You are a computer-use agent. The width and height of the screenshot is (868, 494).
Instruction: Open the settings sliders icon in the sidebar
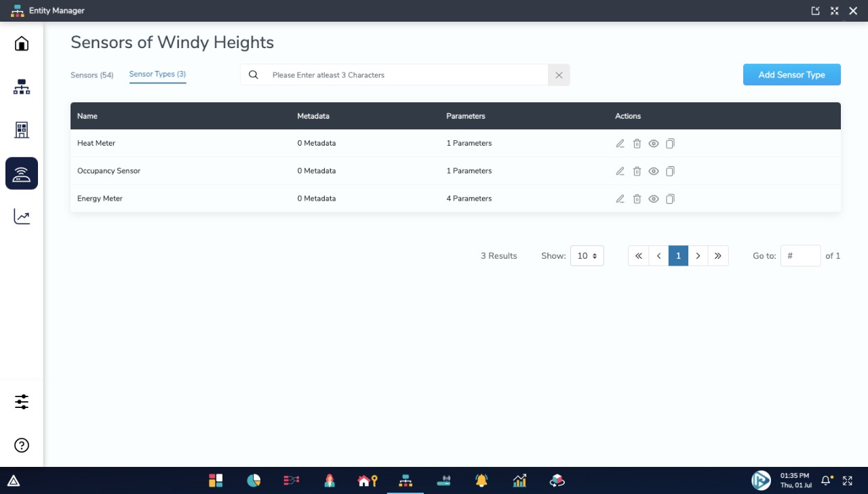point(22,402)
